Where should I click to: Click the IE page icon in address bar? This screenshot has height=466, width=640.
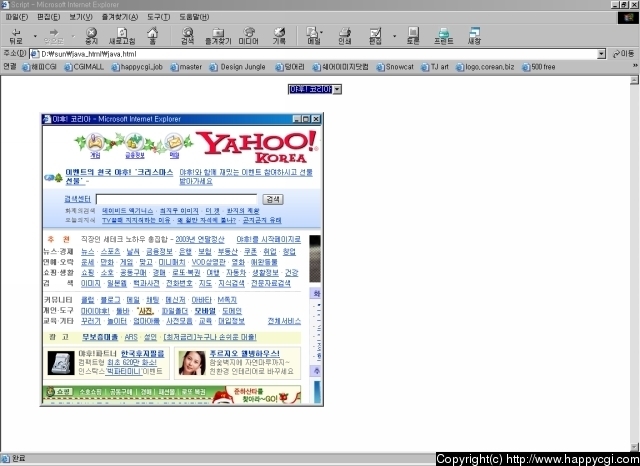pyautogui.click(x=35, y=54)
